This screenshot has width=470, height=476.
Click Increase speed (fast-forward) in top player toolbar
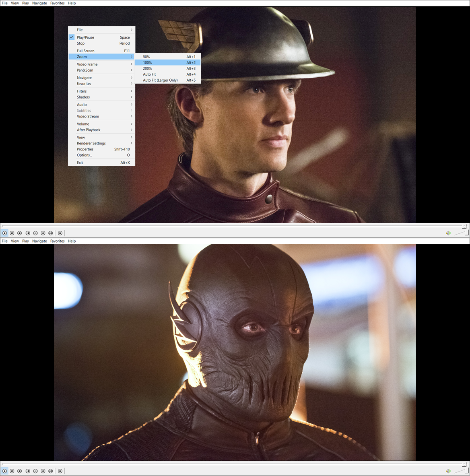43,233
